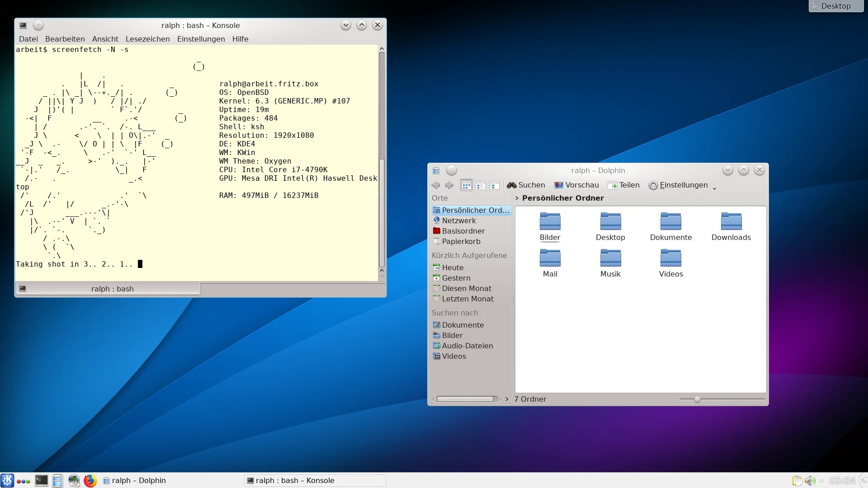
Task: Select Heute under Kürzlich Aufgerufene
Action: (471, 267)
